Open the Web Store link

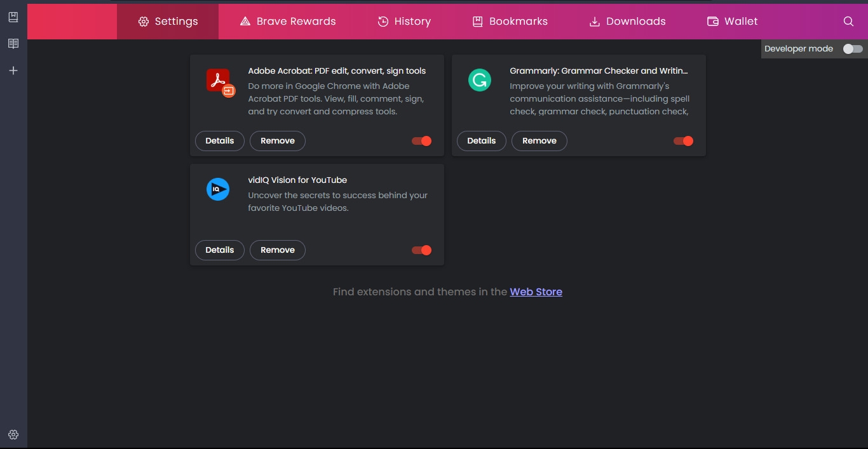[536, 292]
